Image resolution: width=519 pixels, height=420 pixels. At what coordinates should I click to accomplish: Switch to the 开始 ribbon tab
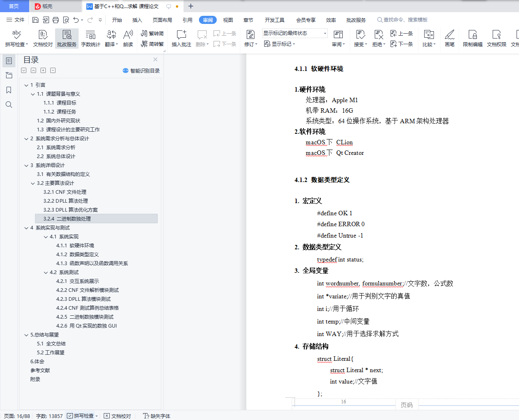(117, 20)
